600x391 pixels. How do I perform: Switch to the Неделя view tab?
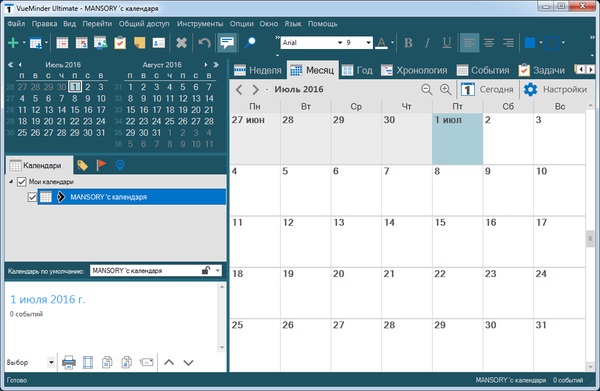258,70
